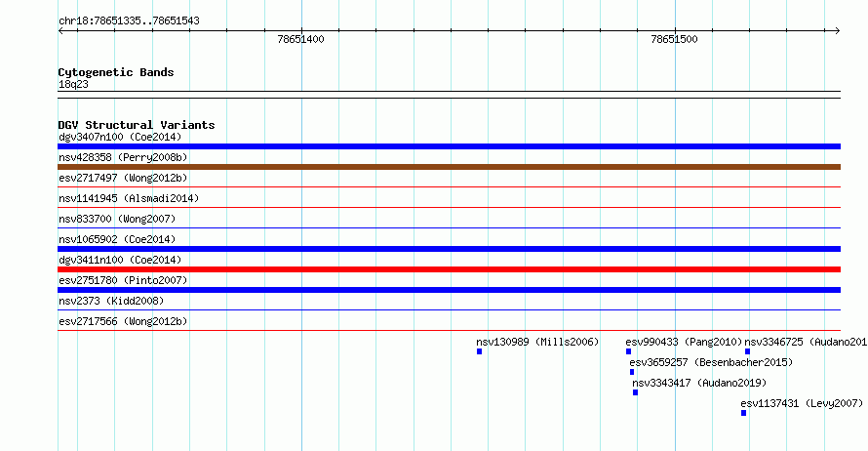Click the dgv3407n100 (Coe2014) variant label
Screen dimensions: 868x451
pyautogui.click(x=120, y=137)
